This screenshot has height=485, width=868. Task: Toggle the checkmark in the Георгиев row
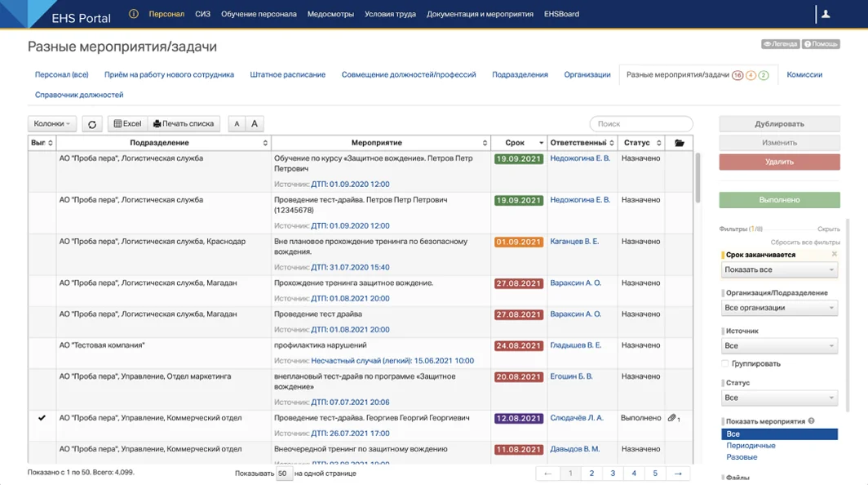click(x=42, y=418)
